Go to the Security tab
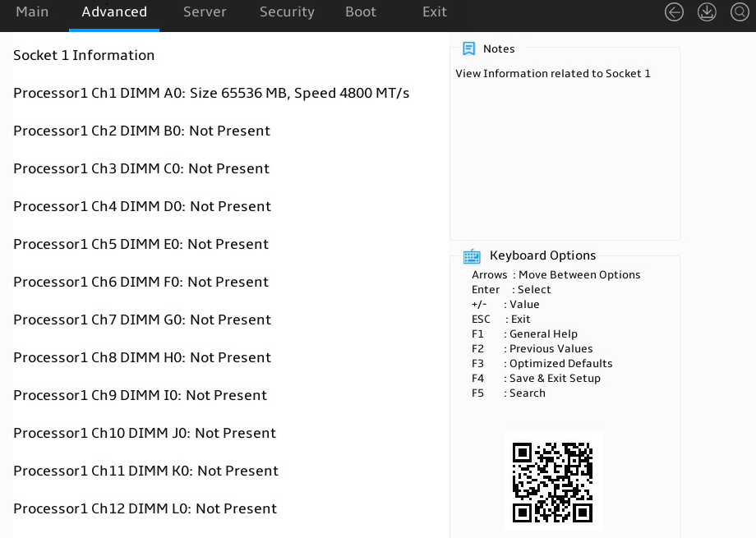Viewport: 756px width, 538px height. pyautogui.click(x=287, y=12)
